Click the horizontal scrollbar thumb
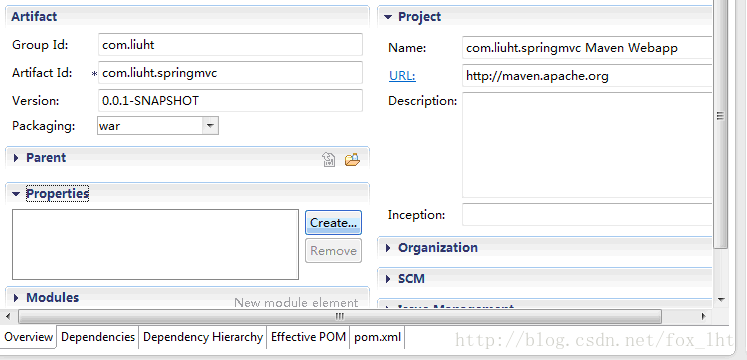 pos(340,316)
